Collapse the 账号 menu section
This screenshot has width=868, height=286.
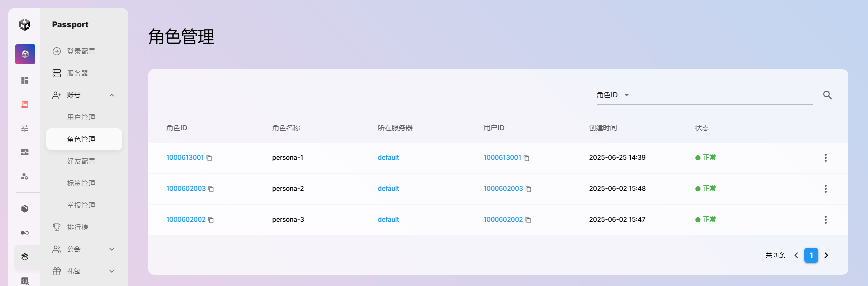112,95
